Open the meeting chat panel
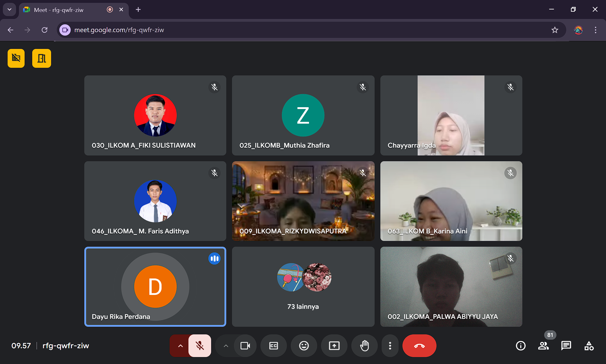Screen dimensions: 606x364 click(566, 346)
